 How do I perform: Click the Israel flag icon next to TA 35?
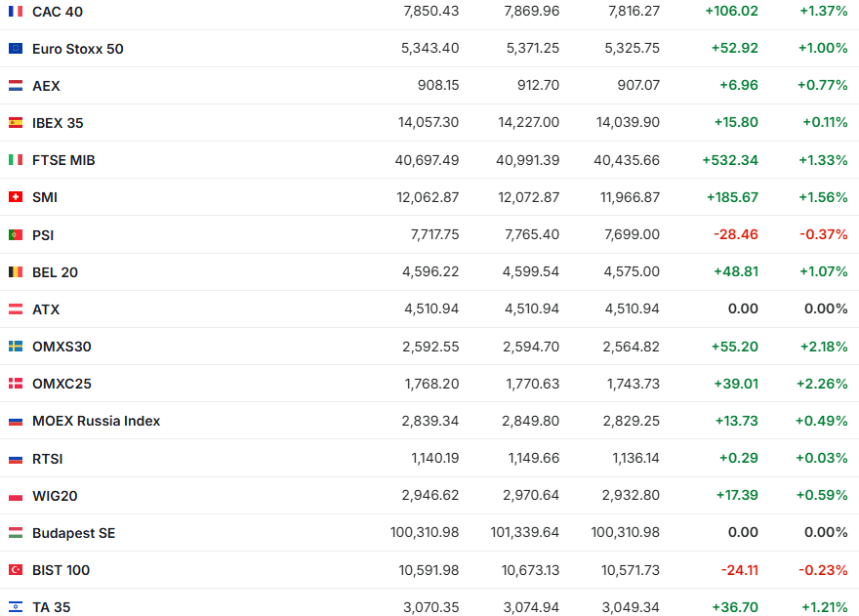(x=16, y=607)
